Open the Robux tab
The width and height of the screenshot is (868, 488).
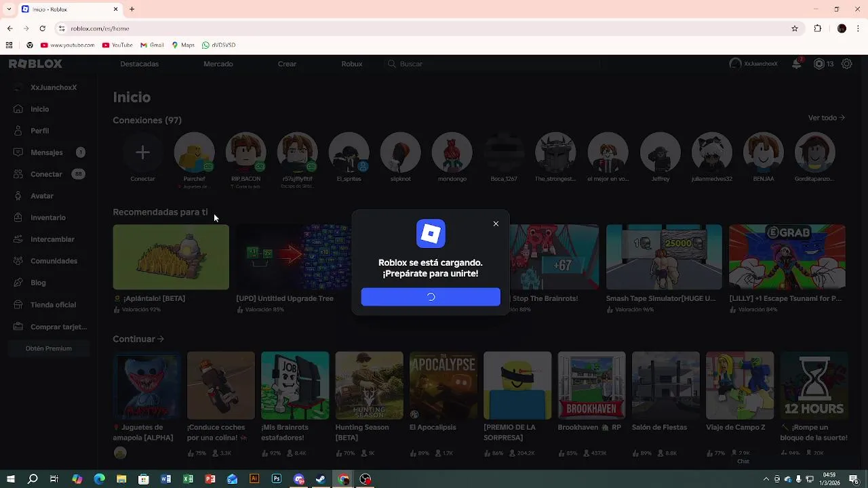[x=352, y=64]
